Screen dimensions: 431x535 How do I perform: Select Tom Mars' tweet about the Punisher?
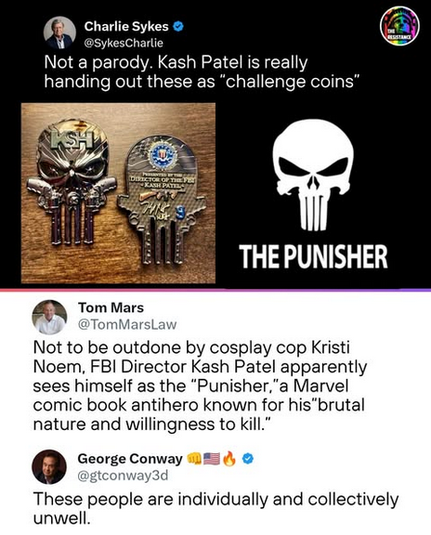(200, 386)
